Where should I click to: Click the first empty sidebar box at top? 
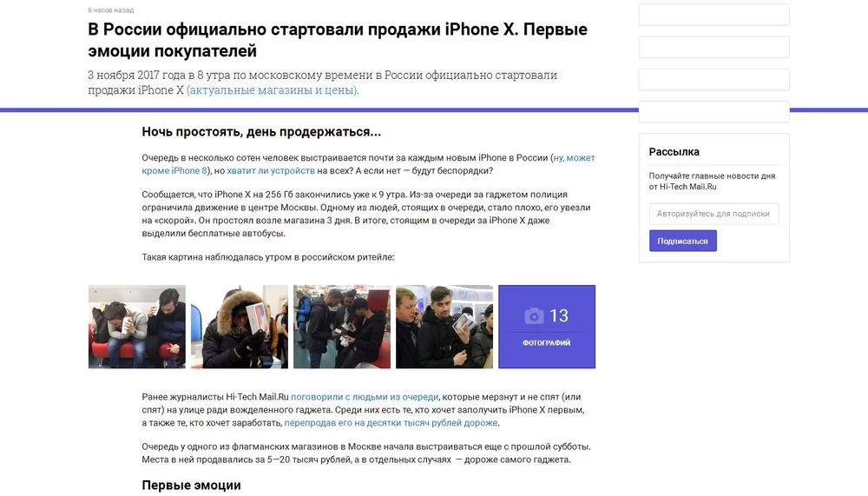714,15
